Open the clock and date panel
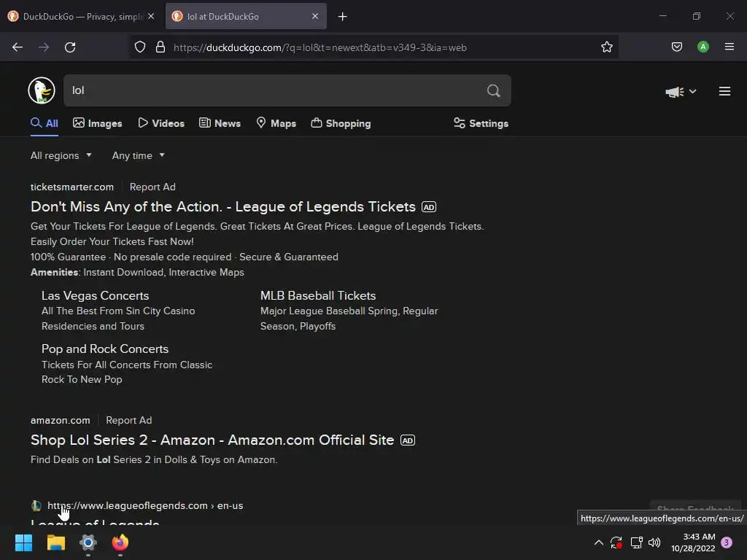 (x=693, y=542)
